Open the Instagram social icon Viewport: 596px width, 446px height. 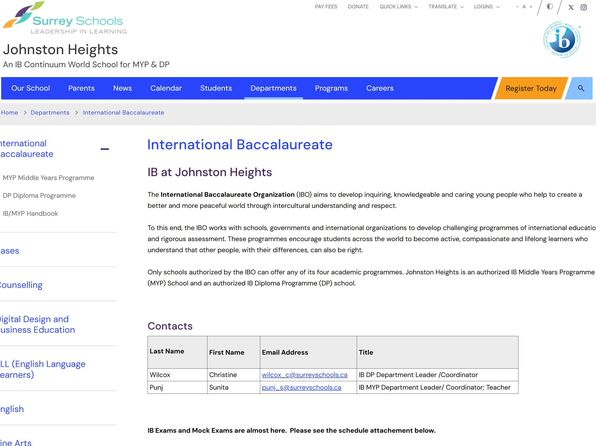pyautogui.click(x=583, y=7)
